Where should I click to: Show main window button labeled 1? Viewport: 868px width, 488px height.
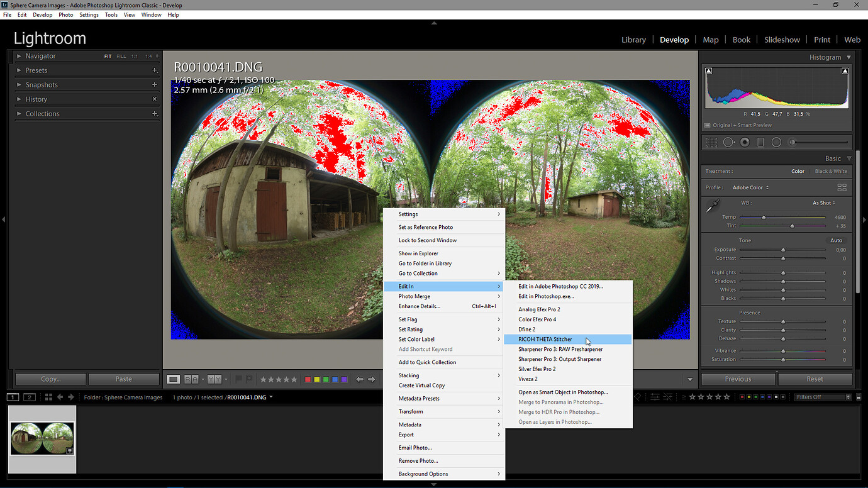tap(13, 397)
